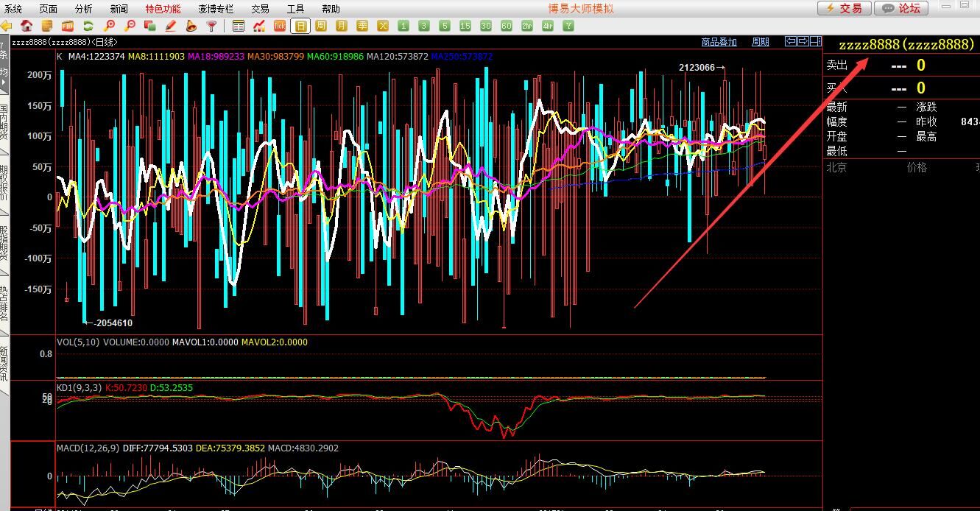Click the home icon in toolbar
This screenshot has width=980, height=511.
pyautogui.click(x=27, y=26)
